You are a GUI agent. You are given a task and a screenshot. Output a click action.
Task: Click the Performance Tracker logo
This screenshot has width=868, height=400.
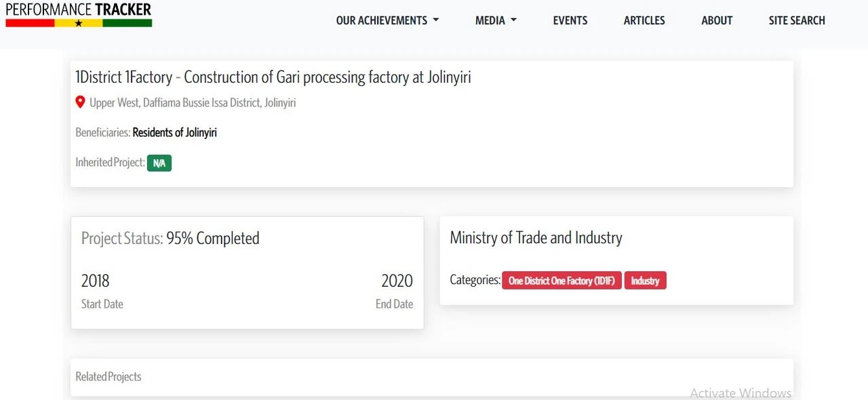79,14
